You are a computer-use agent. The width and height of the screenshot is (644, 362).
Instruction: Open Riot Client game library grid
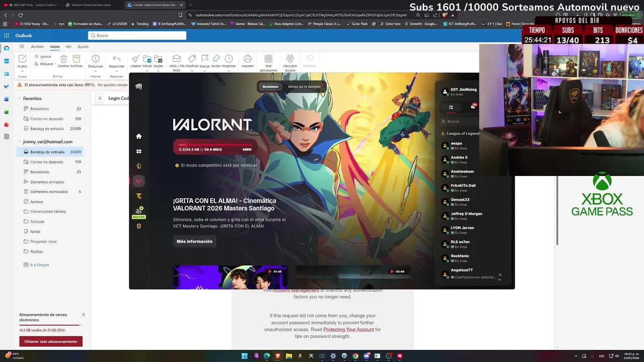click(139, 151)
